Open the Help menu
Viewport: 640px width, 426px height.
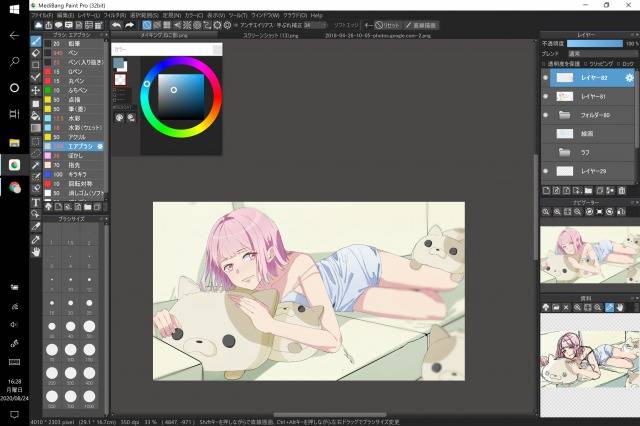(x=317, y=15)
